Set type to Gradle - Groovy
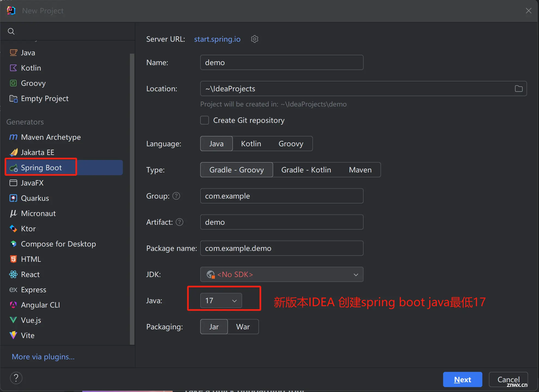Screen dimensions: 539x392 (237, 170)
